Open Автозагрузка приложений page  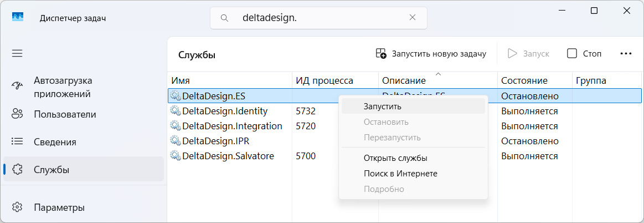tap(84, 87)
